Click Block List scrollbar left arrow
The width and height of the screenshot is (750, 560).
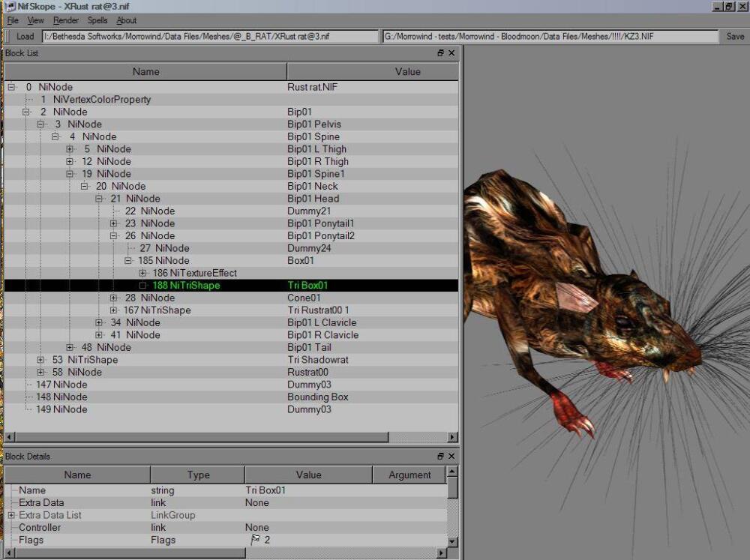10,437
